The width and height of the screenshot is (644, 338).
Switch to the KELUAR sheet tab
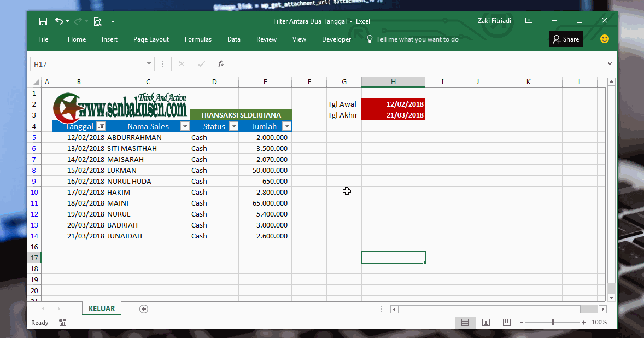(x=102, y=308)
